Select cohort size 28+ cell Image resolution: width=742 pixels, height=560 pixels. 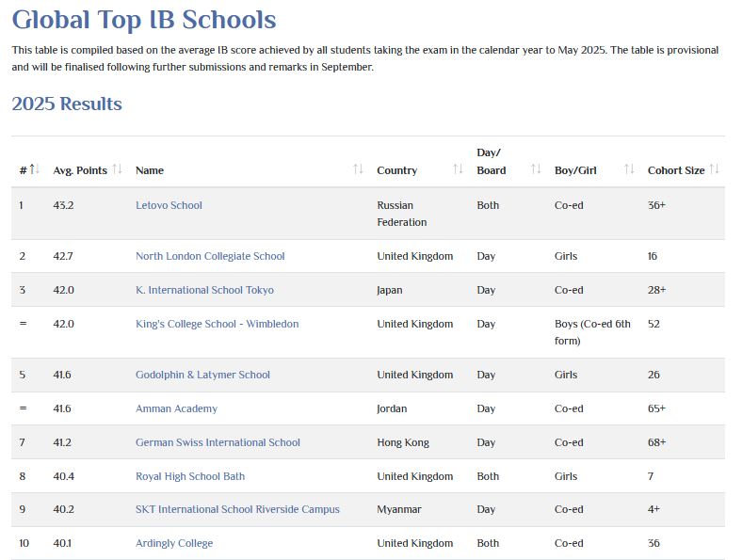(x=657, y=290)
